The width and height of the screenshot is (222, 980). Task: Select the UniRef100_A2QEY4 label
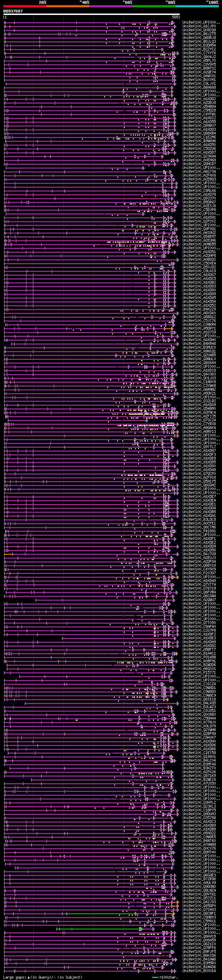tap(199, 72)
